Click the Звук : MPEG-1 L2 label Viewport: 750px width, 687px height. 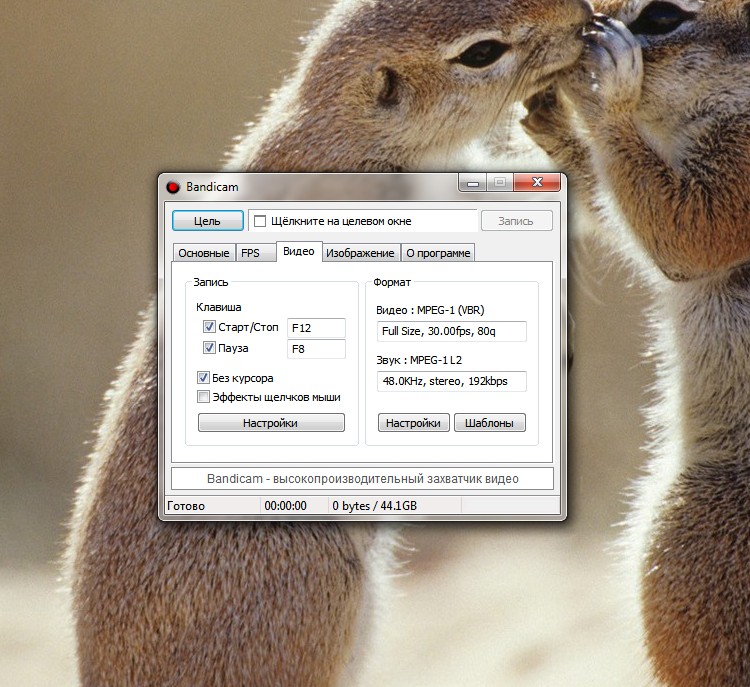pyautogui.click(x=419, y=360)
